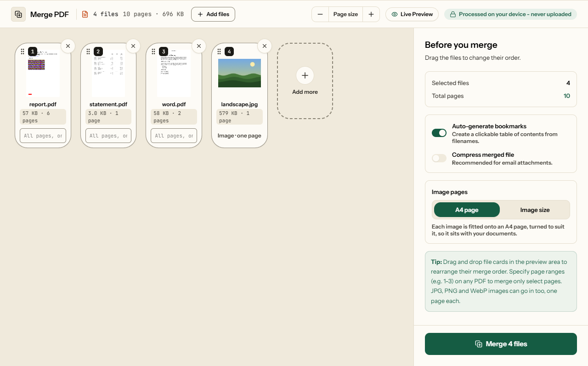The height and width of the screenshot is (366, 588).
Task: Open the statement.pdf thumbnail preview
Action: (108, 74)
